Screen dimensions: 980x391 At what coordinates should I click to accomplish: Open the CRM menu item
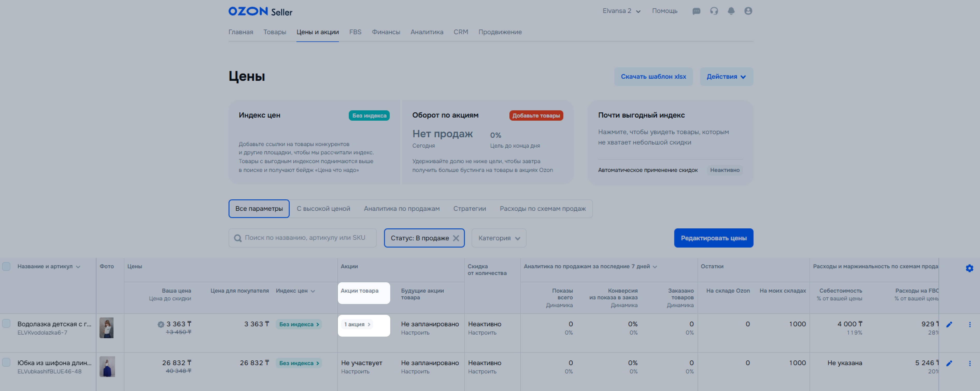coord(461,32)
